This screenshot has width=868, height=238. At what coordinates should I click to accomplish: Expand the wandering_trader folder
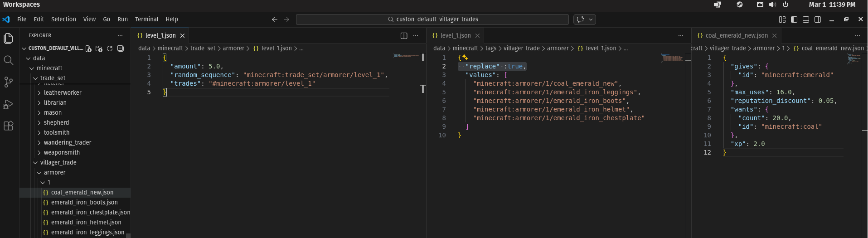pyautogui.click(x=67, y=143)
